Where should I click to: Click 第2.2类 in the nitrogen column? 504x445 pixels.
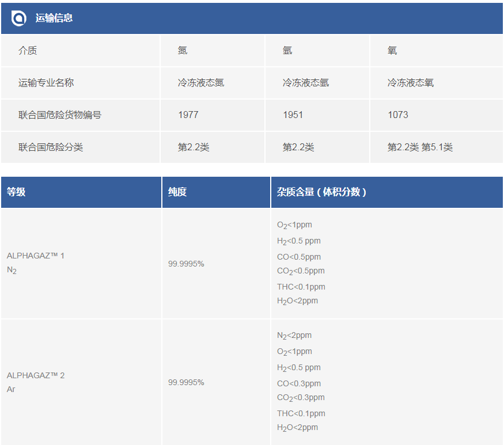[194, 147]
